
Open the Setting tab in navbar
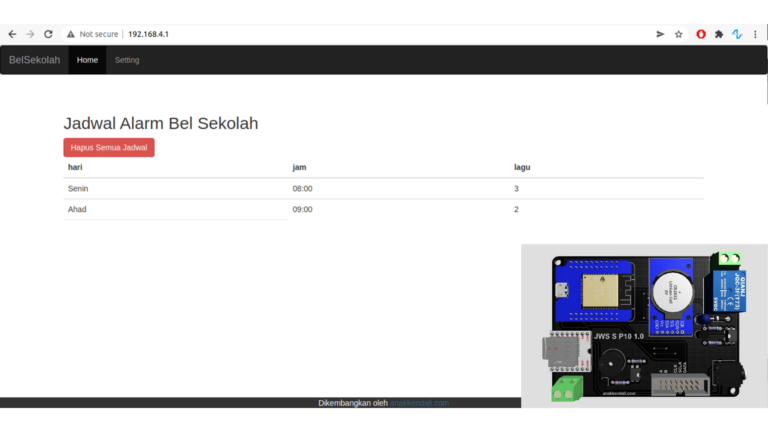coord(127,60)
